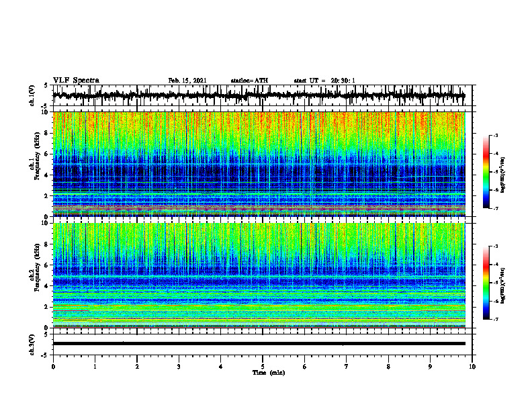532x411 pixels.
Task: Click the "-3" label on the upper color bar
Action: (x=496, y=135)
